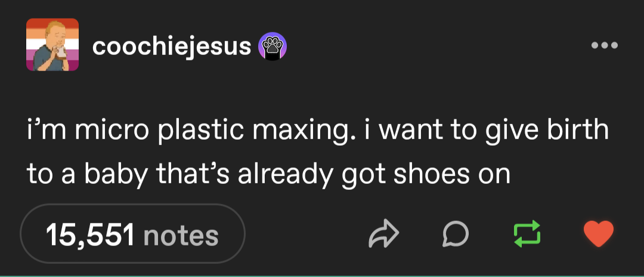Open the 15,551 notes button
The width and height of the screenshot is (644, 277).
pyautogui.click(x=132, y=235)
